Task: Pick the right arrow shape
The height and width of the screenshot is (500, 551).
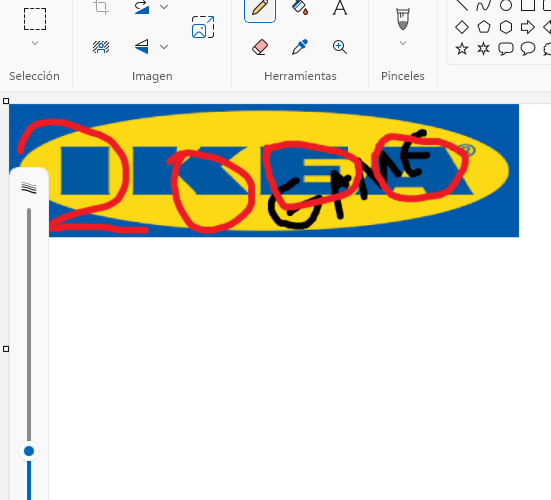Action: [x=528, y=27]
